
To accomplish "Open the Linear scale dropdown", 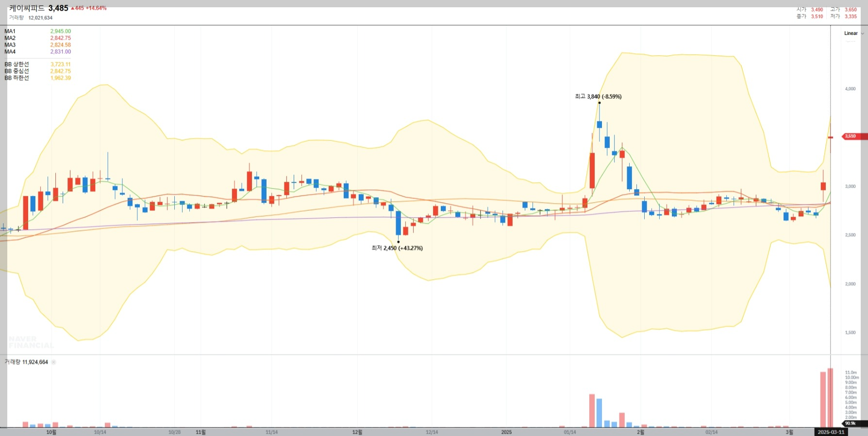I will pos(854,33).
